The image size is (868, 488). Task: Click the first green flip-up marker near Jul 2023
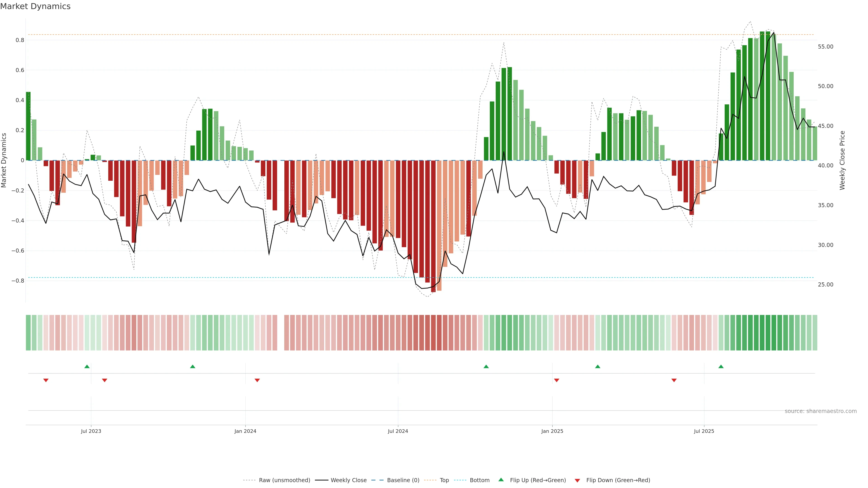click(87, 366)
